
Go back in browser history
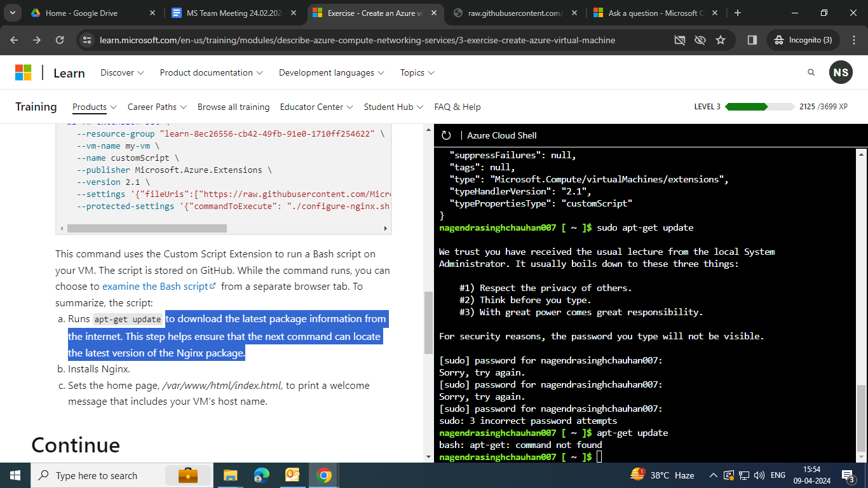pyautogui.click(x=14, y=40)
